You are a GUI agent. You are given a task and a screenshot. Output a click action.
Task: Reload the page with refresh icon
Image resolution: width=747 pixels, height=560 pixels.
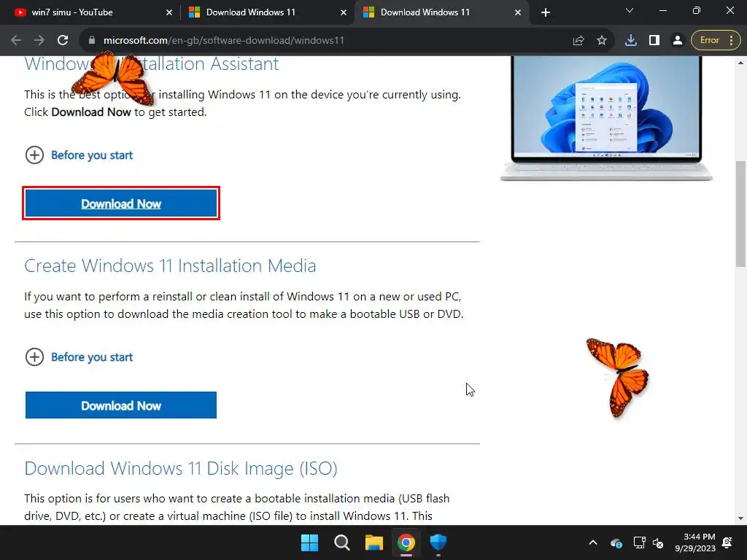pos(63,41)
